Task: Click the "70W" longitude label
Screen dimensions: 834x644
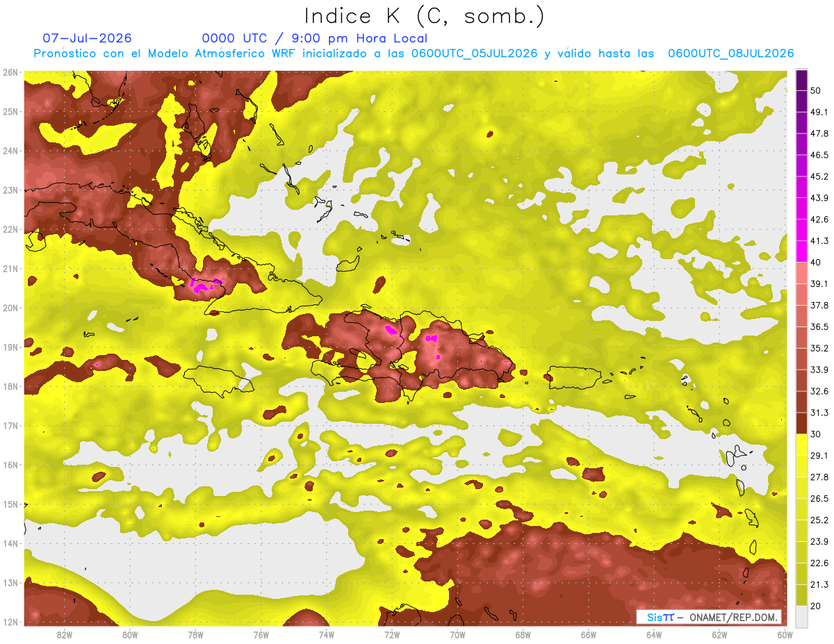Action: pos(457,634)
